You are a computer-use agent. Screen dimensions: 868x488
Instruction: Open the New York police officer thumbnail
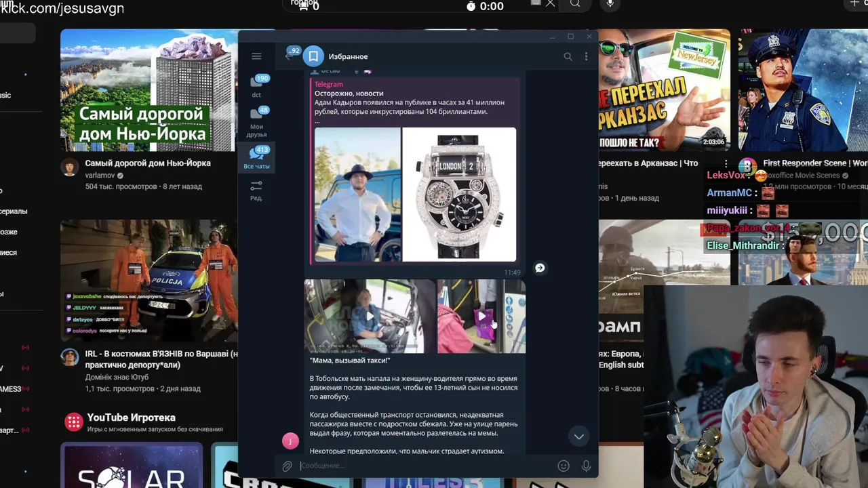point(803,90)
